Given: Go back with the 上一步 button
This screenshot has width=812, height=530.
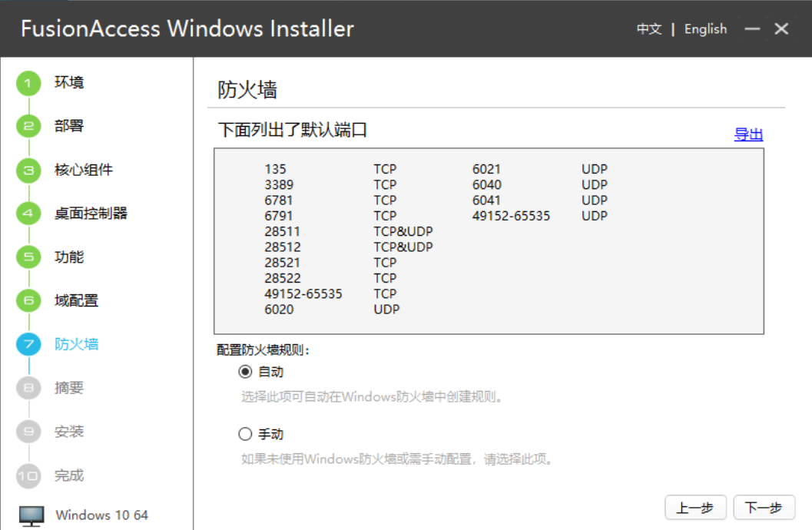Looking at the screenshot, I should [695, 508].
